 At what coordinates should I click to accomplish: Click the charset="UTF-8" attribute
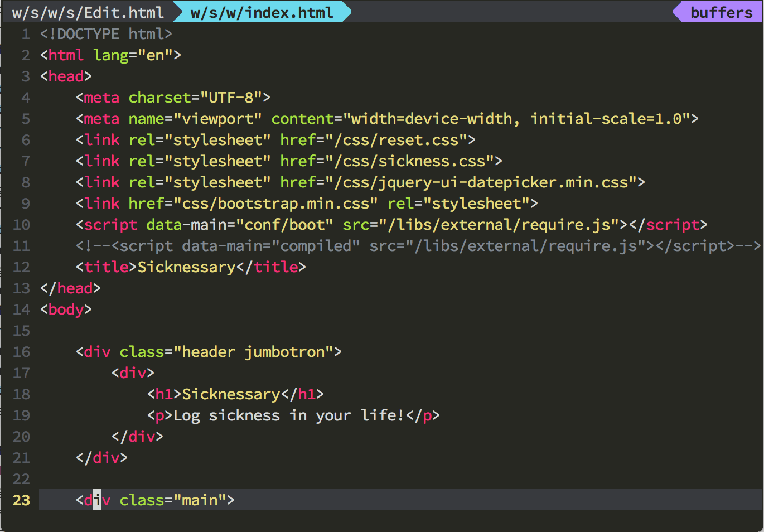coord(195,98)
